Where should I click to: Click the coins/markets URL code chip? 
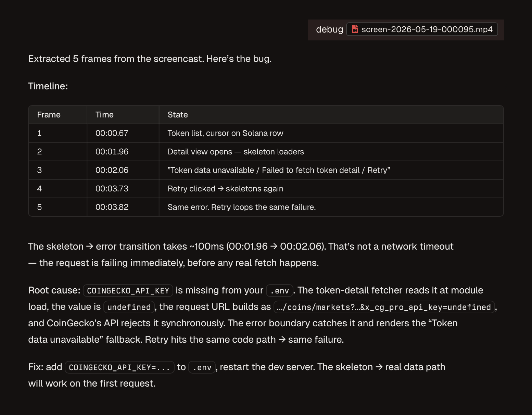[x=384, y=307]
